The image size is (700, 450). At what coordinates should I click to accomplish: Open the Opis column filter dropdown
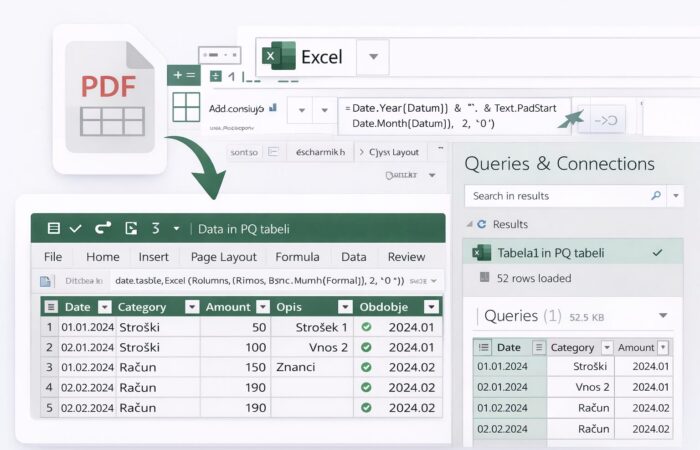345,307
